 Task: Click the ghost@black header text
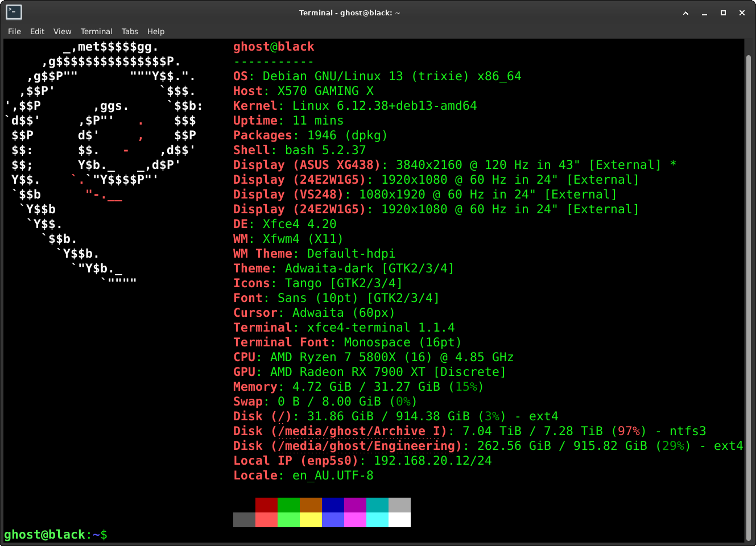coord(274,47)
